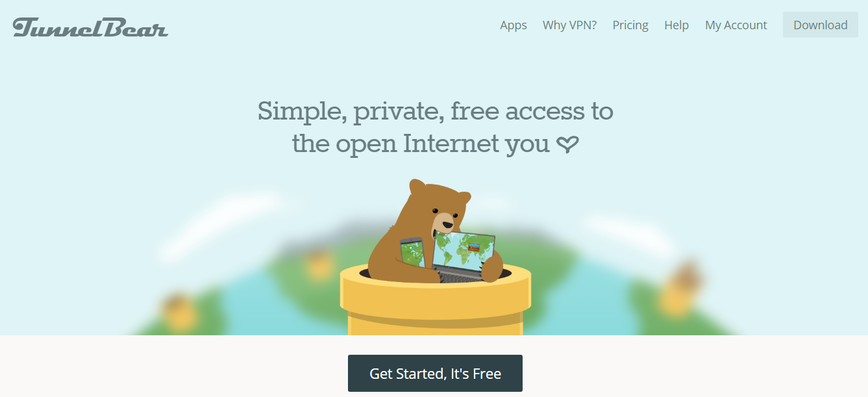Open the Apps menu item

pyautogui.click(x=514, y=25)
